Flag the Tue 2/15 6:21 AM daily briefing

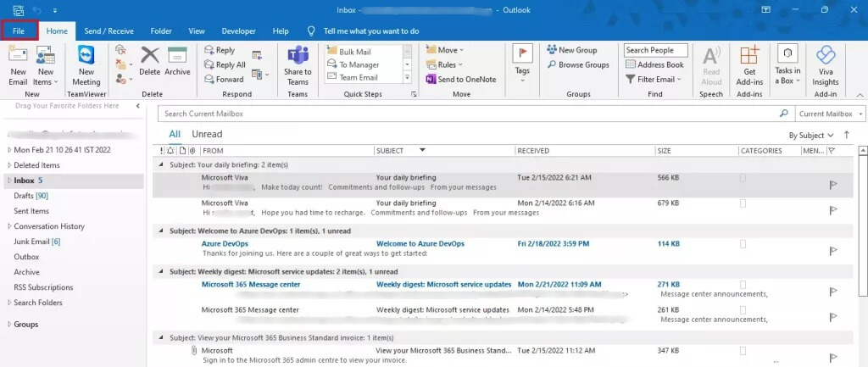pos(834,185)
